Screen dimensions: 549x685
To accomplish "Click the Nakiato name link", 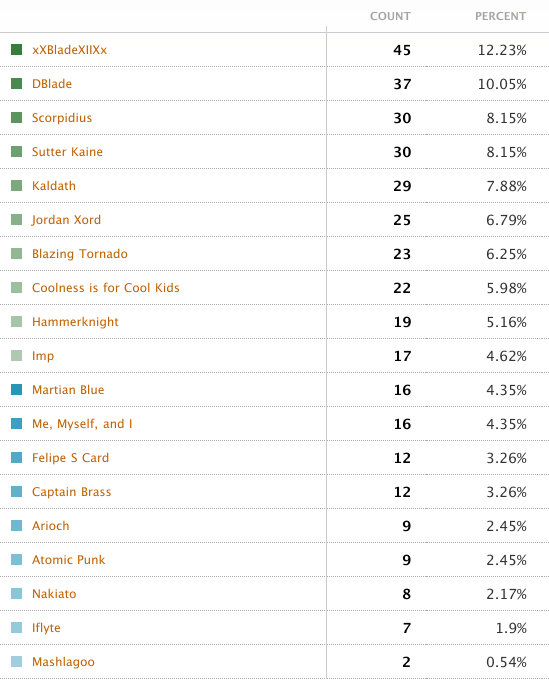I will point(54,594).
